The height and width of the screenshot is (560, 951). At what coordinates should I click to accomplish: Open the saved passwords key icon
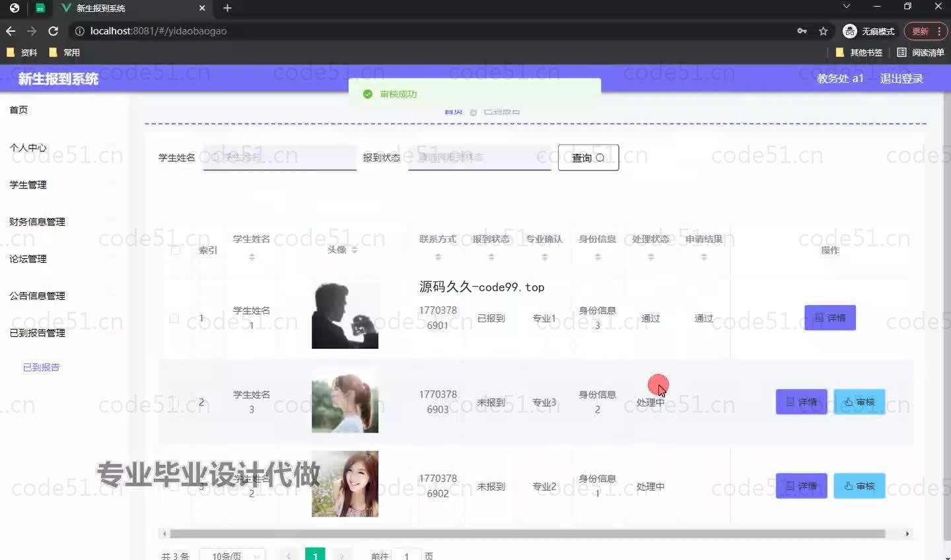pos(802,31)
